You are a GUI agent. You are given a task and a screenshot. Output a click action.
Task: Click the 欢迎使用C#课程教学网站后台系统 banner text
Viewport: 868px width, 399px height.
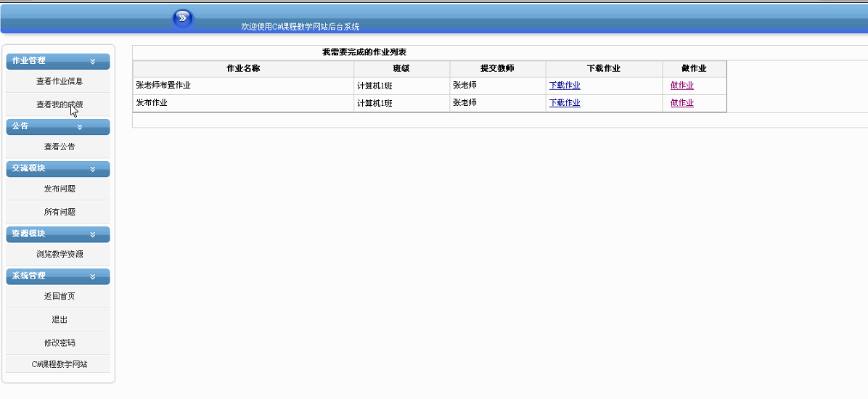[x=300, y=27]
